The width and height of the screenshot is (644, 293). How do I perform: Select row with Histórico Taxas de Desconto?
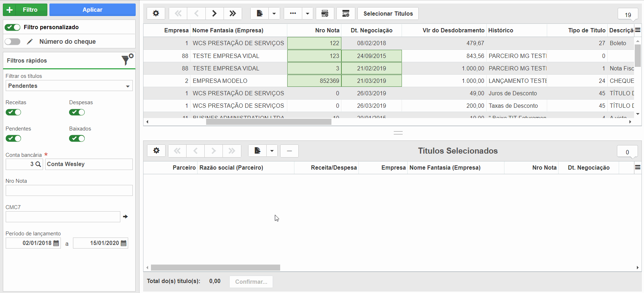pos(389,106)
